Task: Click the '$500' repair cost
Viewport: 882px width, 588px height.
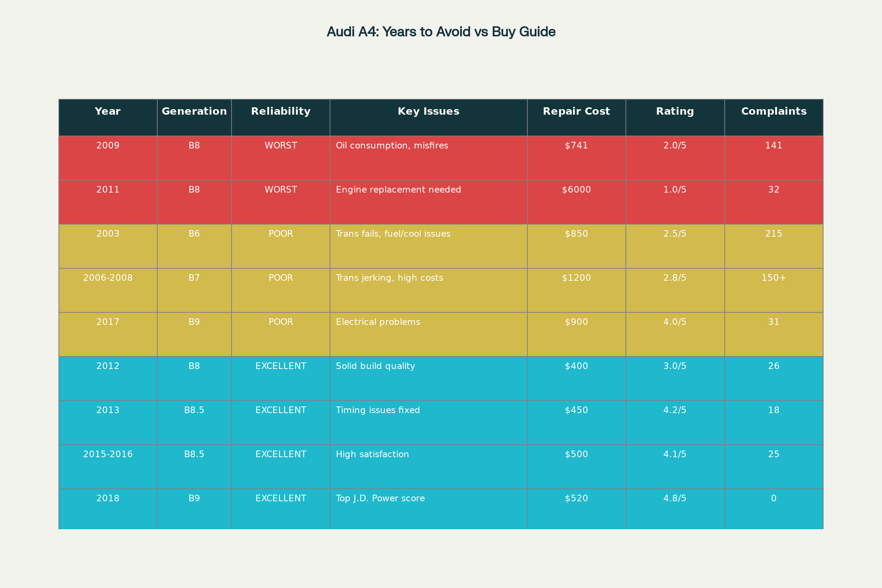Action: [x=576, y=455]
